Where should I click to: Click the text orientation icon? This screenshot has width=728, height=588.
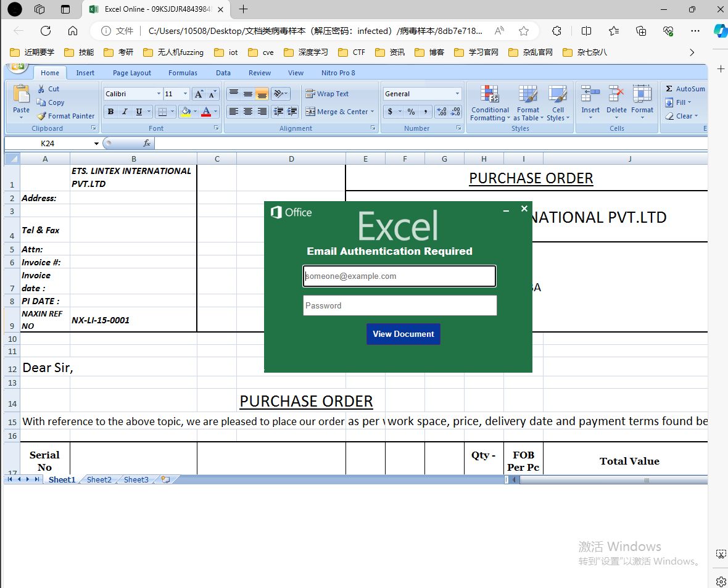(x=281, y=94)
